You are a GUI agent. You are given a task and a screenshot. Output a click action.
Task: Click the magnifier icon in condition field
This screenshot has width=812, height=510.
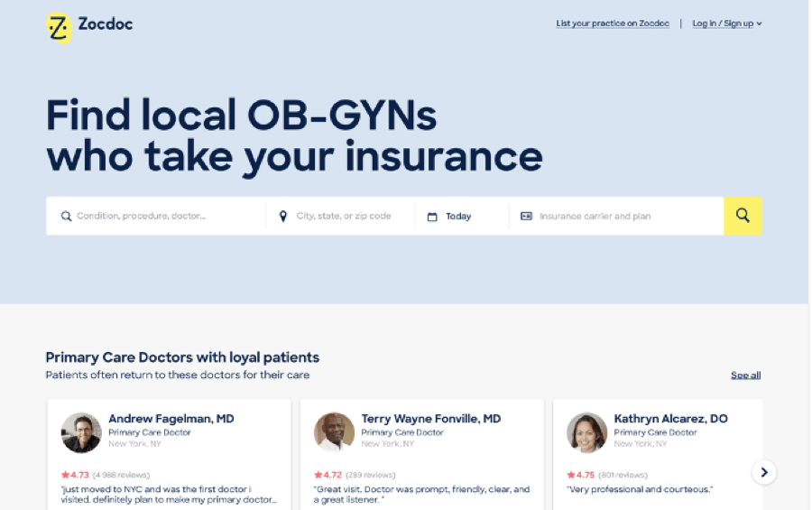point(66,217)
